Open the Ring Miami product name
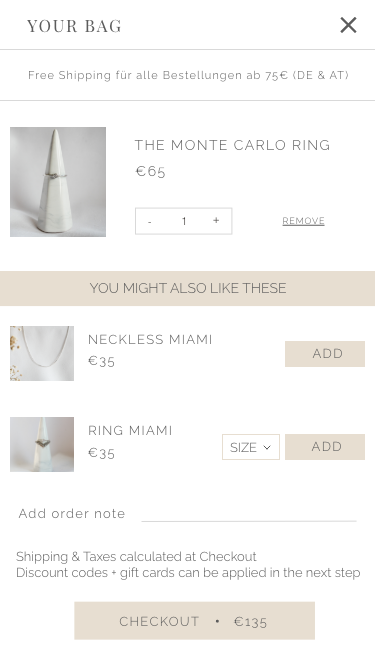Image resolution: width=375 pixels, height=667 pixels. (x=130, y=430)
